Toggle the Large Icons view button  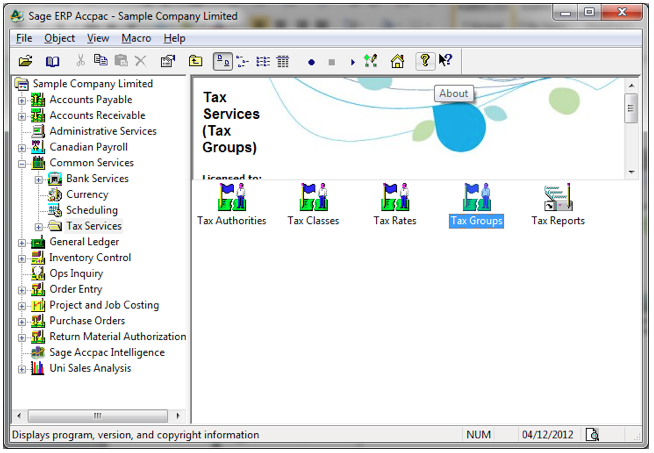(223, 62)
